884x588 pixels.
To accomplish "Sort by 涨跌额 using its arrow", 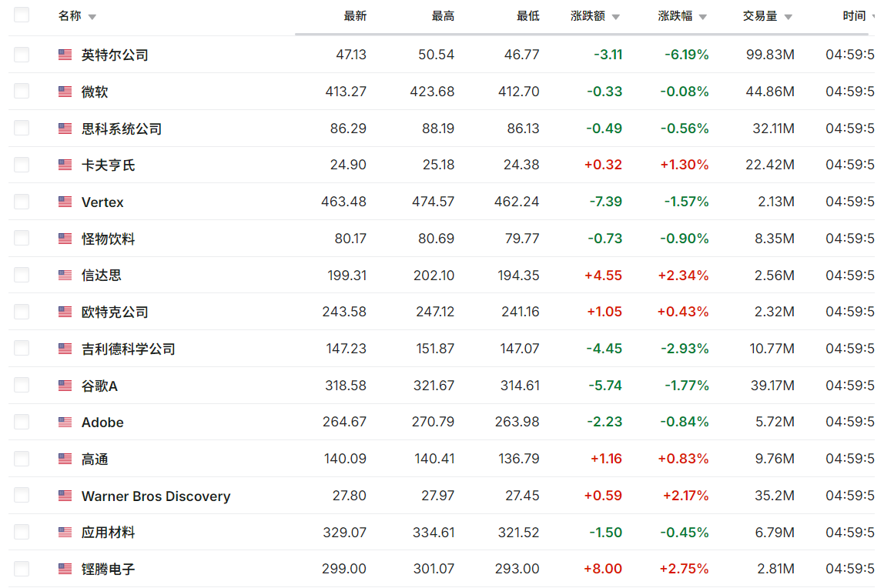I will click(x=615, y=17).
